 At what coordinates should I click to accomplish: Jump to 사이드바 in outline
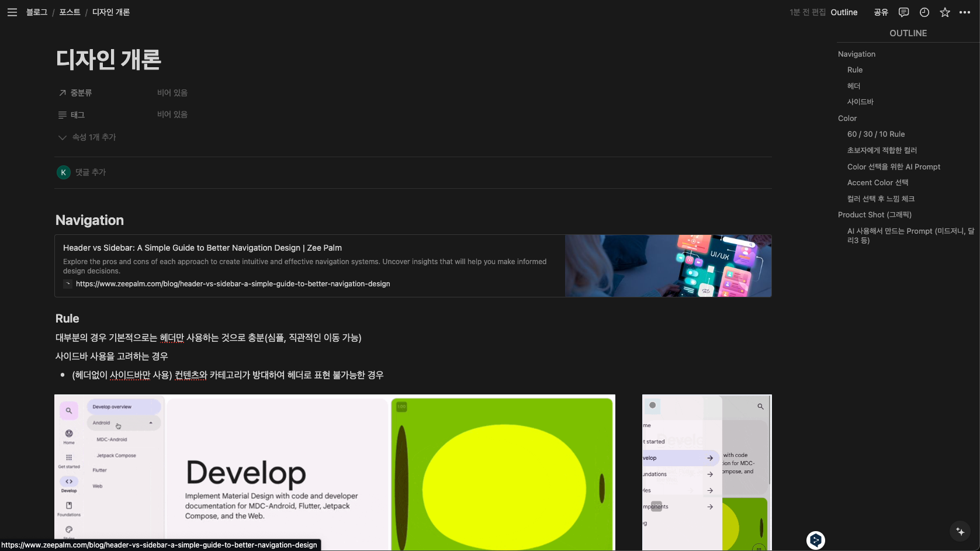click(860, 102)
